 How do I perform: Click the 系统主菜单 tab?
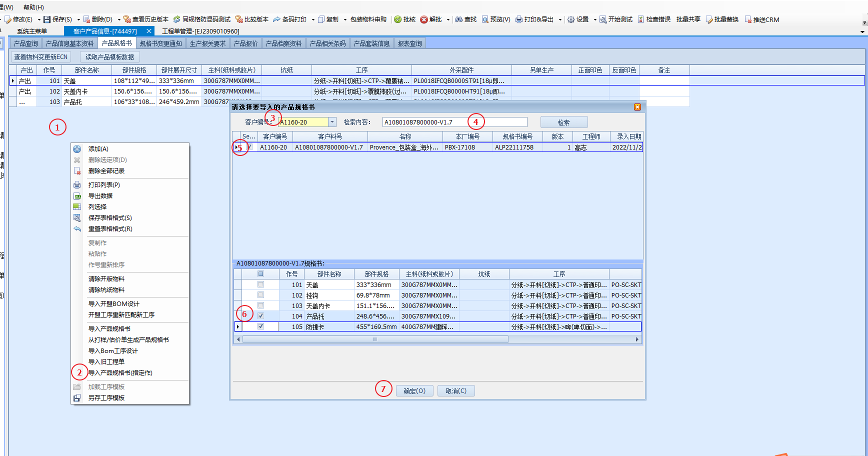pyautogui.click(x=32, y=31)
